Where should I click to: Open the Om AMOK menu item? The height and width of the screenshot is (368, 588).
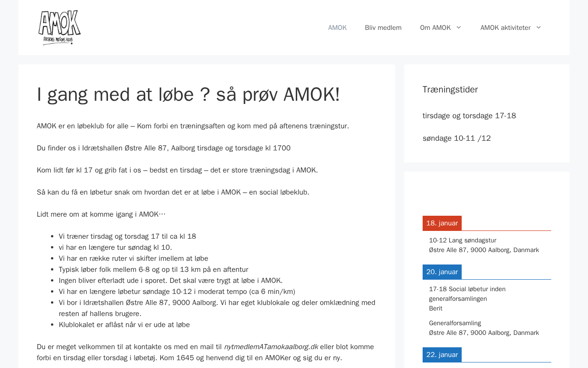(435, 28)
